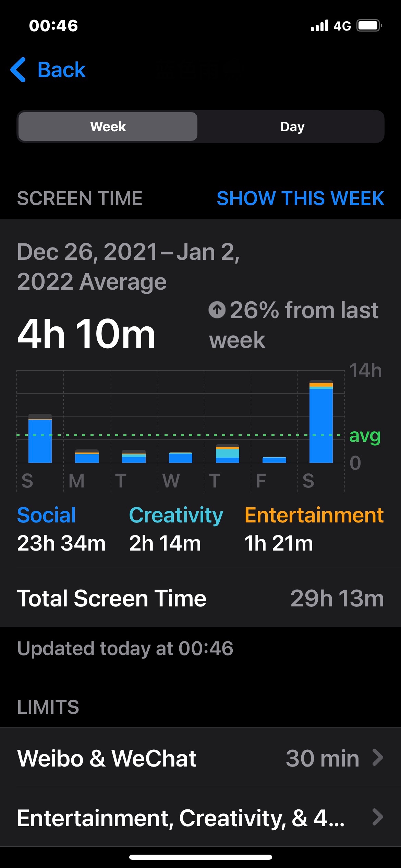401x868 pixels.
Task: Open the 30 min limit value
Action: (322, 758)
